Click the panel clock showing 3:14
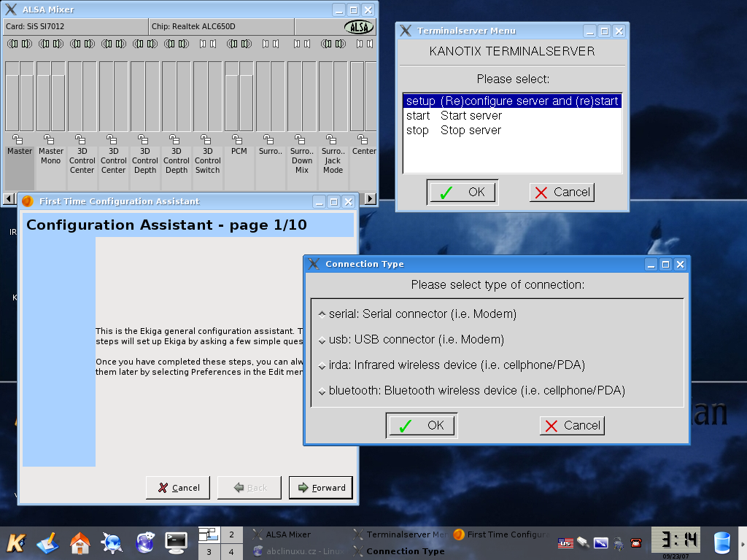Screen dimensions: 747x560 click(x=676, y=540)
